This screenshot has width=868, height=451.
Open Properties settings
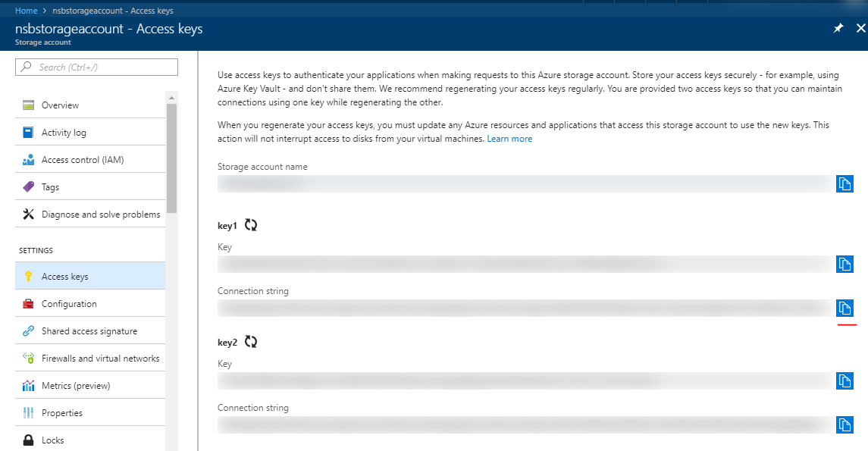coord(90,413)
